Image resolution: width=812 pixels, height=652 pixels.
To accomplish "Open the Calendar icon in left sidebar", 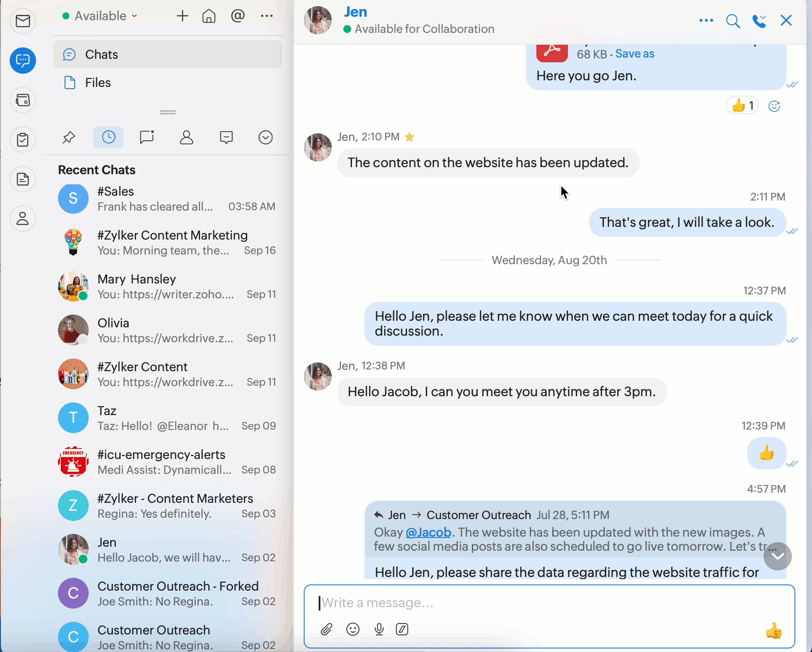I will [x=23, y=100].
